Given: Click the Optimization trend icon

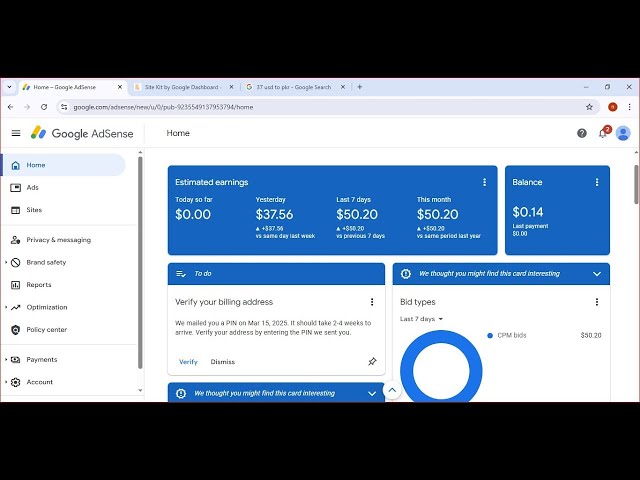Looking at the screenshot, I should 16,307.
